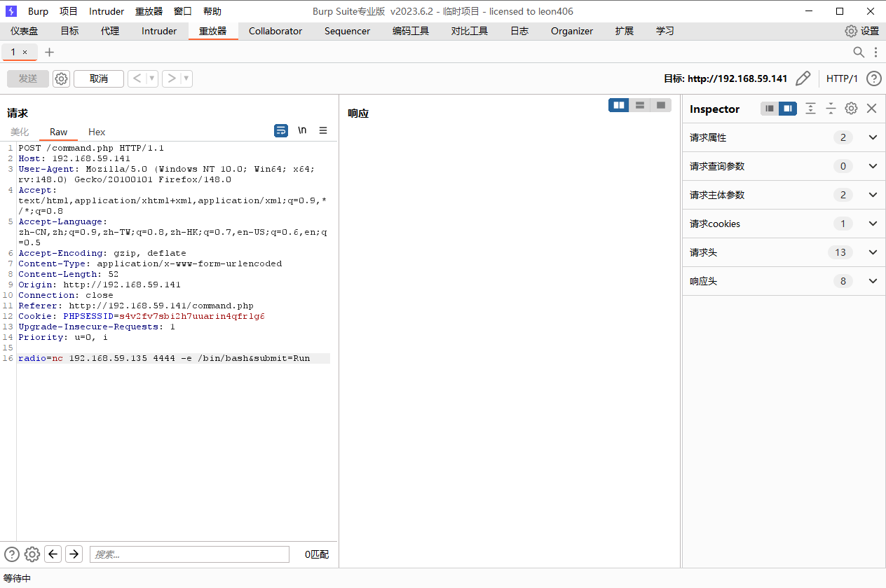
Task: Switch to 代理 tab
Action: point(110,31)
